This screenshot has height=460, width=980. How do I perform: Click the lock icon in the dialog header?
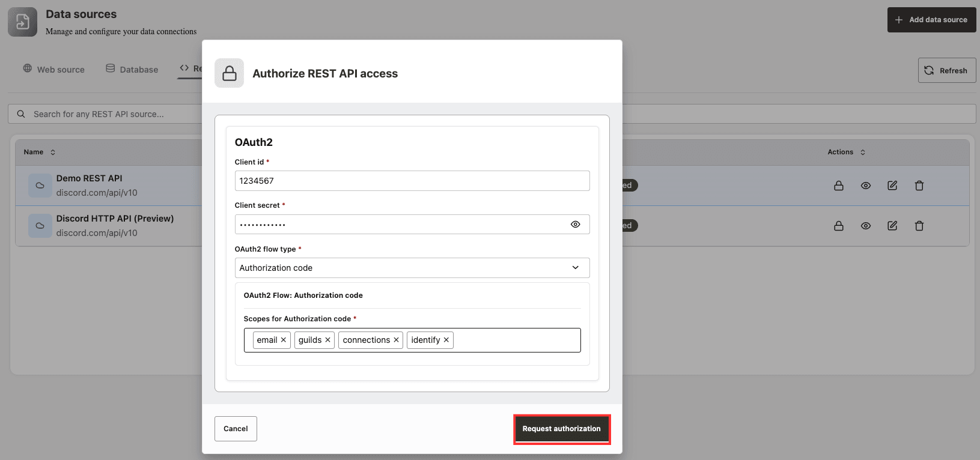point(229,73)
